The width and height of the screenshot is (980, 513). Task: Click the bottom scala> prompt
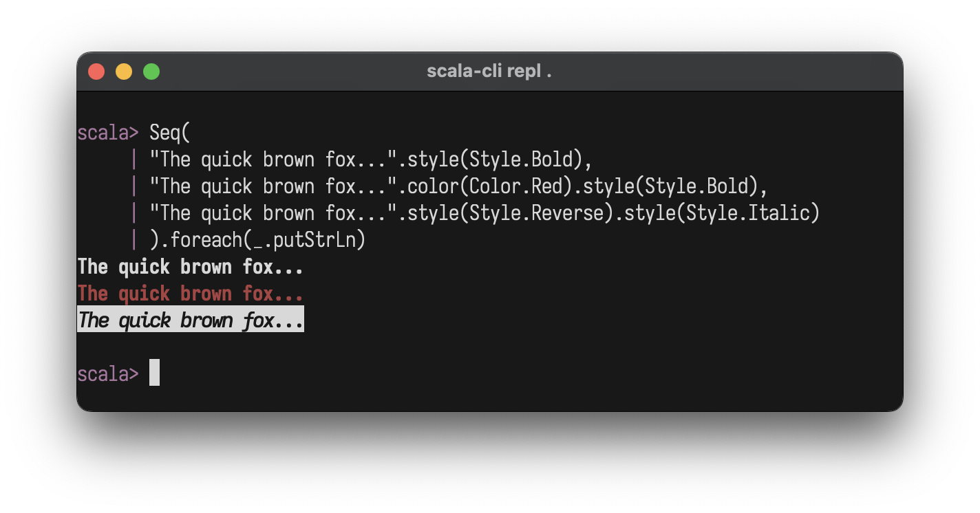click(108, 373)
